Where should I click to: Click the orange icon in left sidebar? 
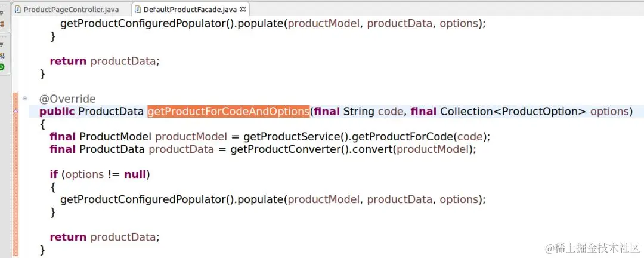(2, 24)
